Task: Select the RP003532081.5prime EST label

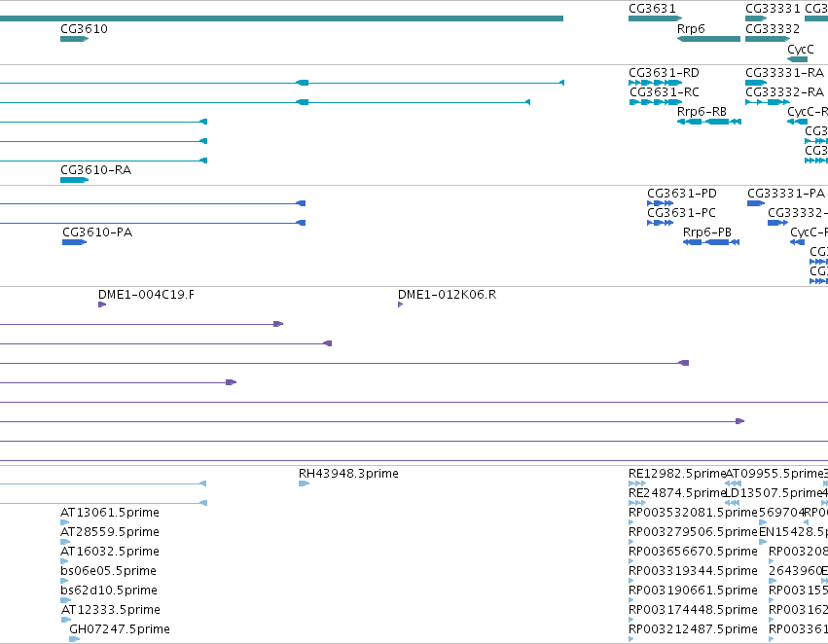Action: (x=693, y=513)
